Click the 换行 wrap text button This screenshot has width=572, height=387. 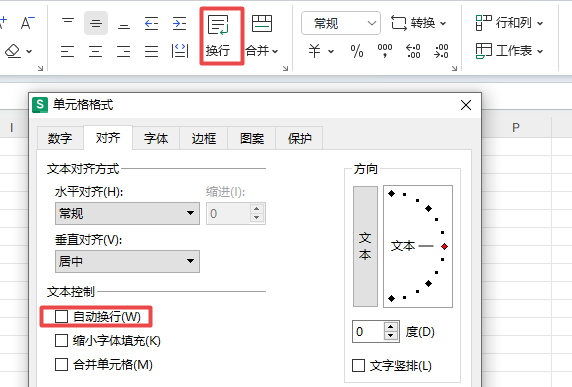(x=219, y=36)
